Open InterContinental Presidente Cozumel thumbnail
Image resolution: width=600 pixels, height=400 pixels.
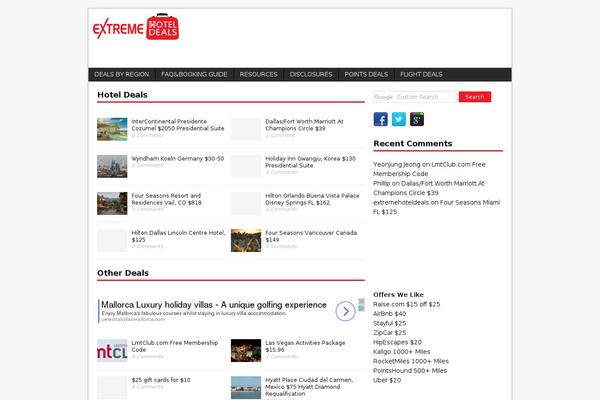[112, 129]
